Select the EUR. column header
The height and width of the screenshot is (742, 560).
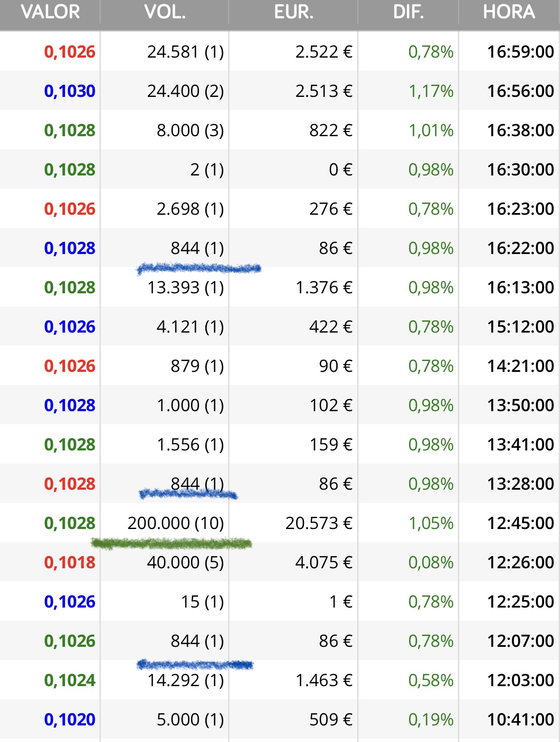tap(294, 12)
